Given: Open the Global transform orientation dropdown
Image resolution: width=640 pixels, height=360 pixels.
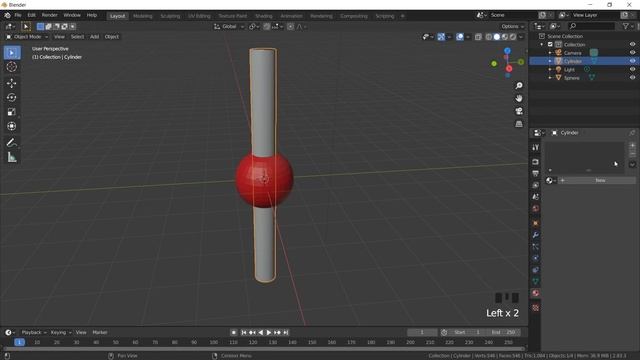Looking at the screenshot, I should pyautogui.click(x=229, y=27).
